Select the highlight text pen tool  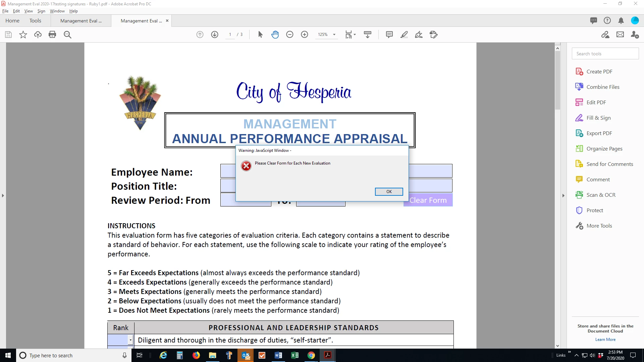[x=404, y=35]
